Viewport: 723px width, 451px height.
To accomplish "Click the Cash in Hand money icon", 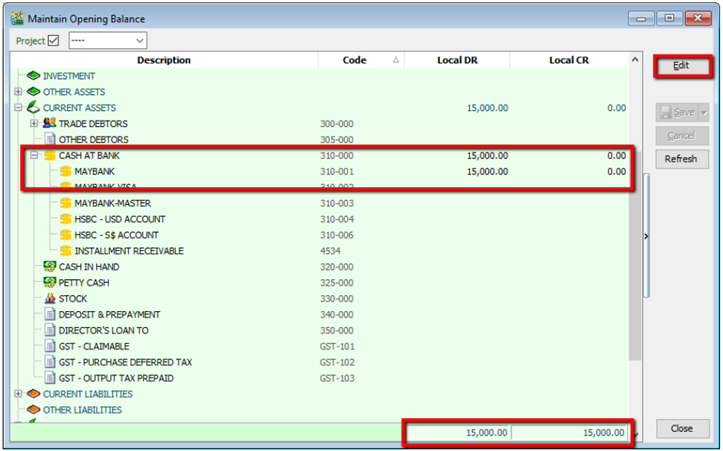I will pyautogui.click(x=49, y=267).
